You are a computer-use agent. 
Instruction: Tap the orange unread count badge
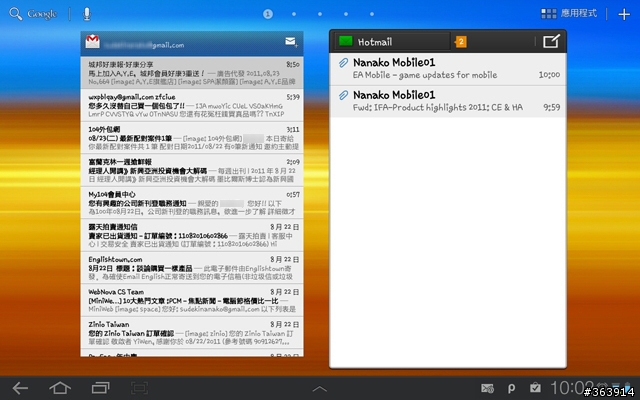click(460, 41)
